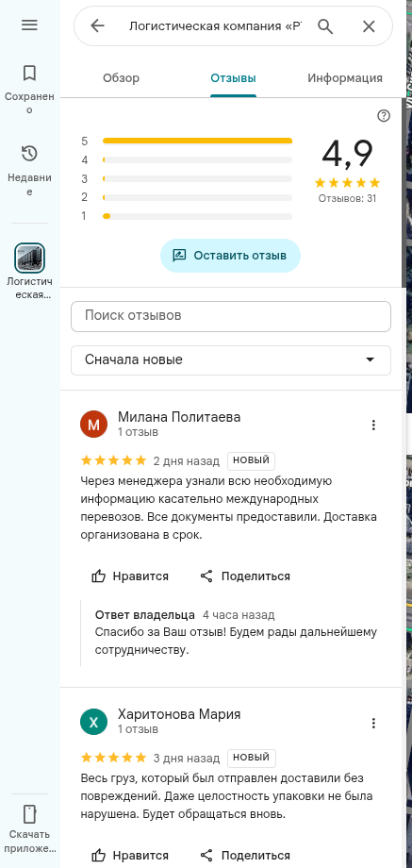
Task: Open the Recent history icon
Action: click(x=29, y=154)
